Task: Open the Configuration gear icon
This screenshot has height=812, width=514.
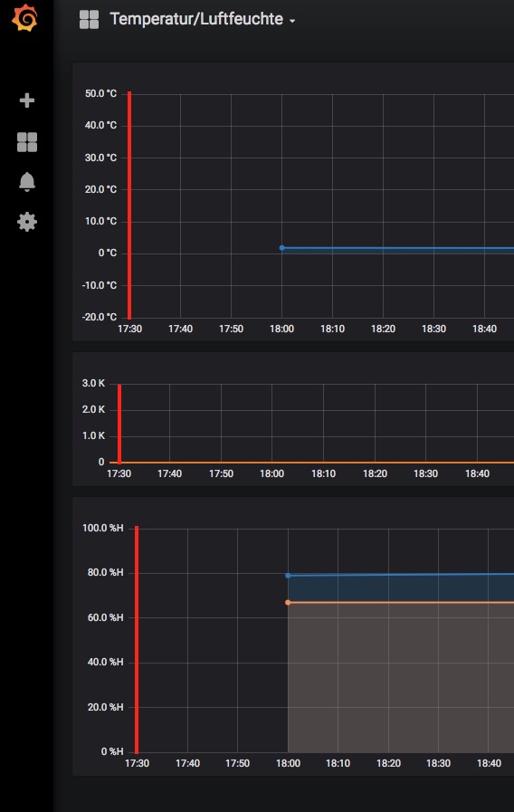Action: [27, 222]
